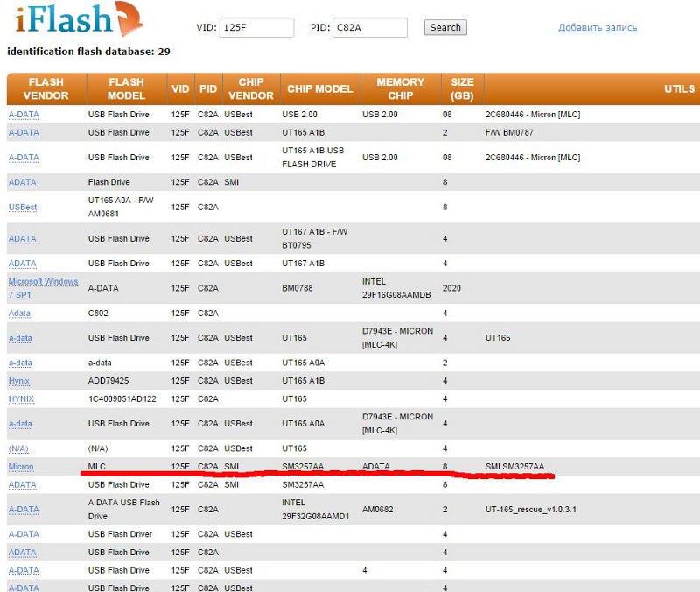Select the ADATA memory chip cell in Micron row
The height and width of the screenshot is (592, 700).
coord(376,467)
